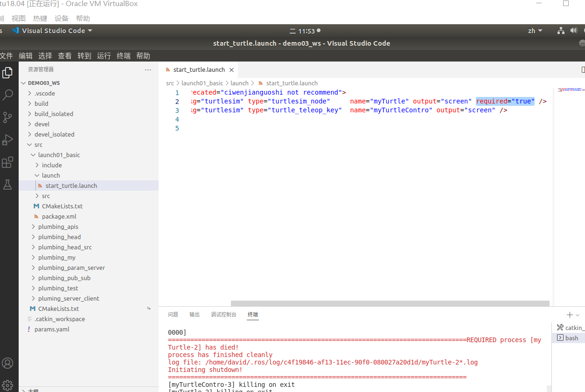Screen dimensions: 585x392
Task: Open package.xml file
Action: click(x=89, y=216)
